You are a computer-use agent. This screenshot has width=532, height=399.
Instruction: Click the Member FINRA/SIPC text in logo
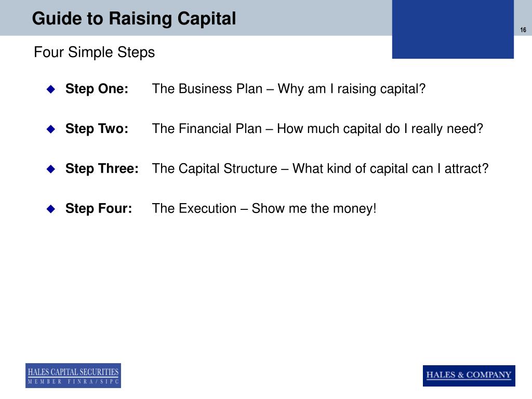pos(73,382)
